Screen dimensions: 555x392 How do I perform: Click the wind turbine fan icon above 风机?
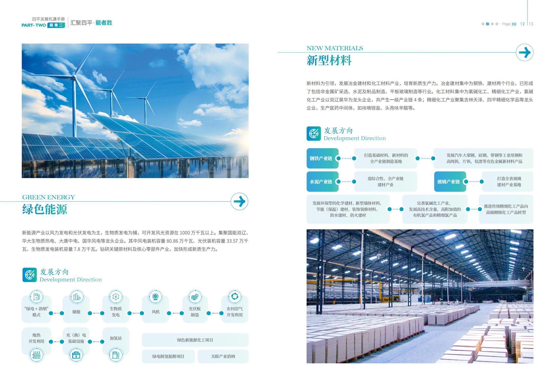[155, 297]
